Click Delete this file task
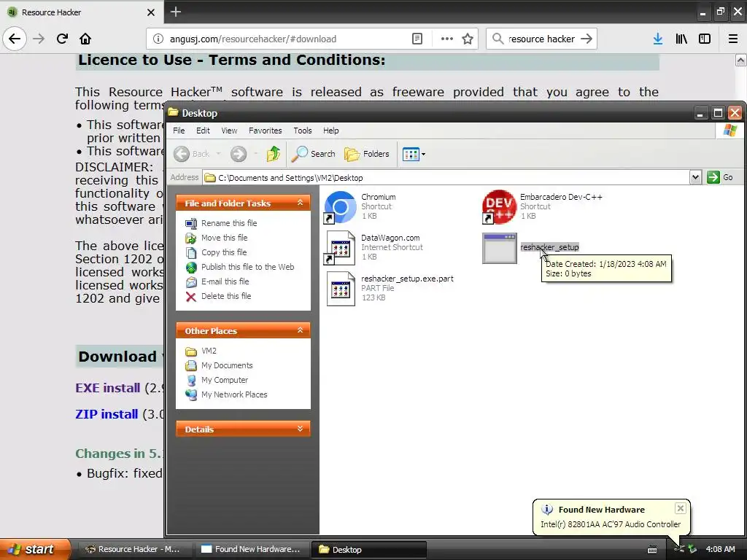This screenshot has width=747, height=560. 218,296
